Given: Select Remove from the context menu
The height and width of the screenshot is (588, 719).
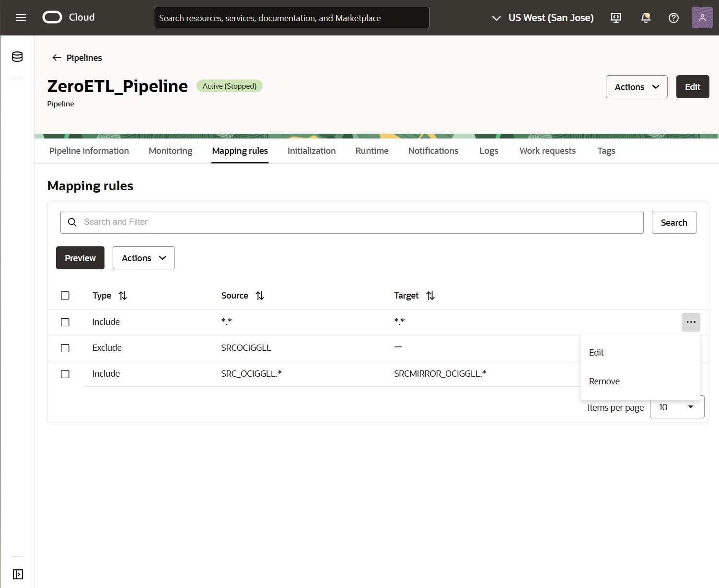Looking at the screenshot, I should tap(604, 381).
